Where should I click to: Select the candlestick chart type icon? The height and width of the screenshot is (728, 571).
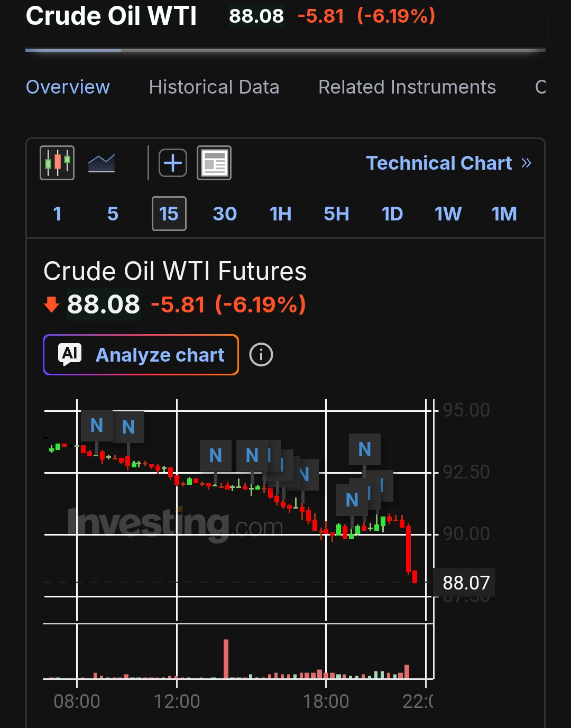coord(57,163)
